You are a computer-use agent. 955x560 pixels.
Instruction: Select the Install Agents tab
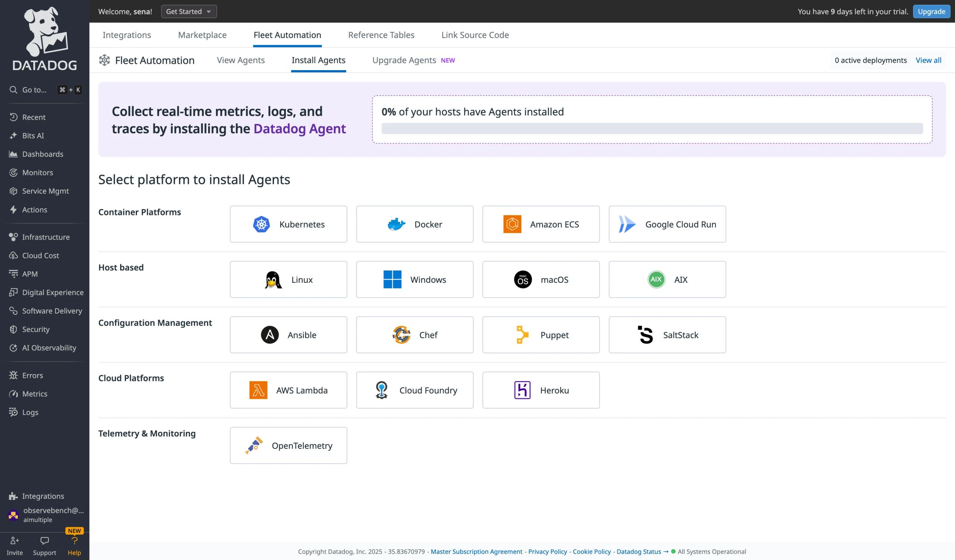click(x=318, y=60)
